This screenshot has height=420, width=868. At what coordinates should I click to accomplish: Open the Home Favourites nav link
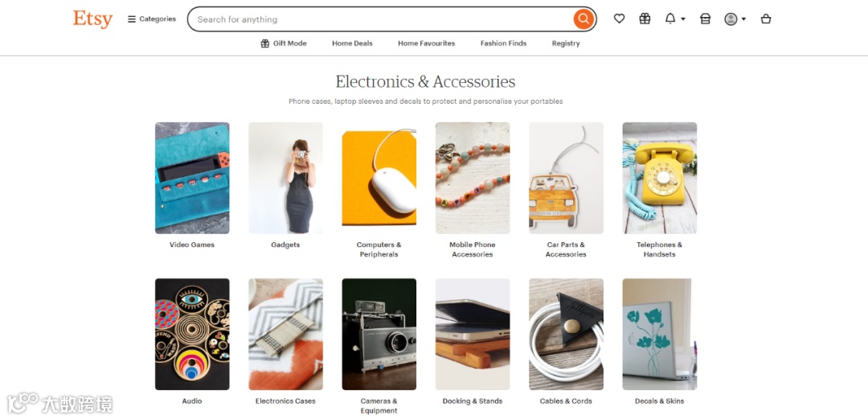[x=426, y=43]
